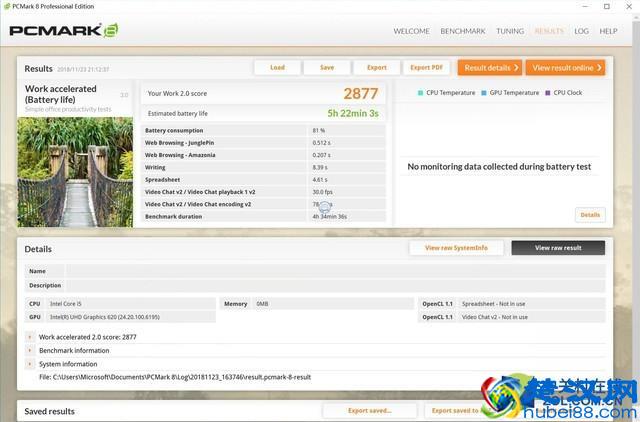Toggle the GPU Temperature legend marker
This screenshot has height=422, width=640.
coord(484,92)
